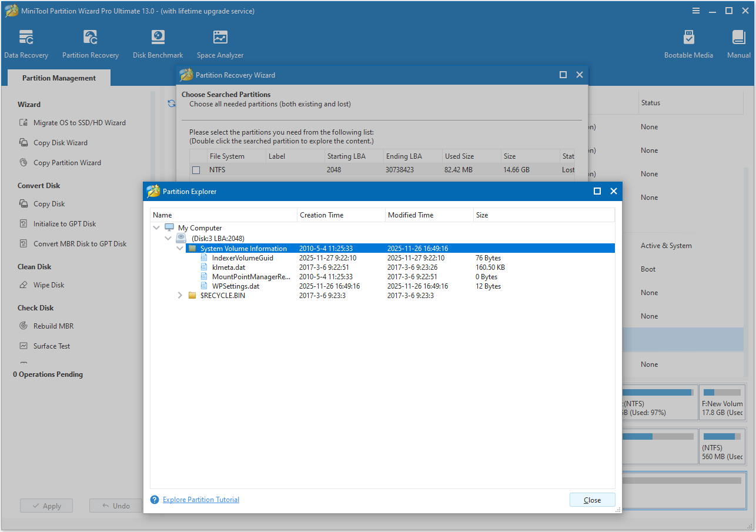
Task: Sort by the Name column header
Action: 223,215
